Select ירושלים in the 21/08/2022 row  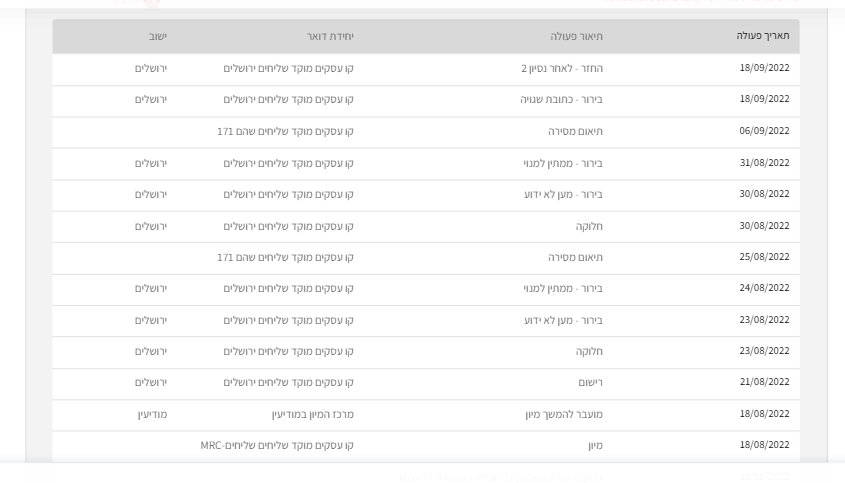(151, 383)
